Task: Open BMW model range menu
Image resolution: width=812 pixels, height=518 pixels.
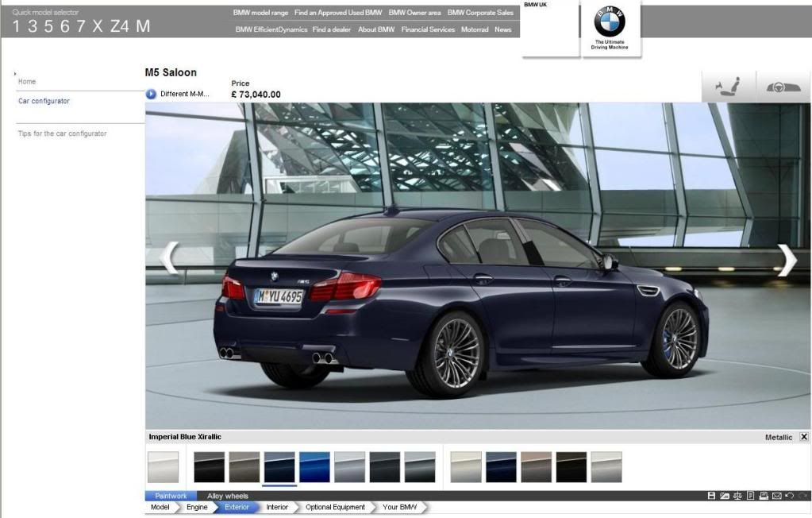Action: tap(260, 13)
